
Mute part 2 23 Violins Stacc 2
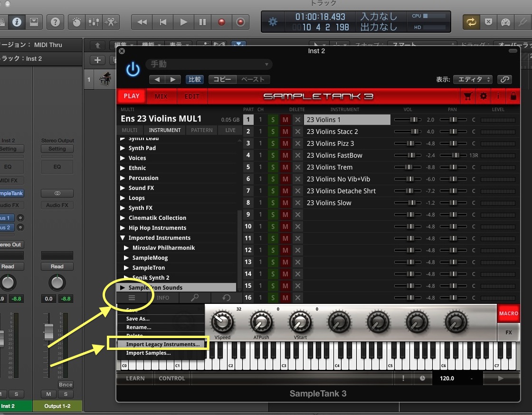[x=285, y=132]
